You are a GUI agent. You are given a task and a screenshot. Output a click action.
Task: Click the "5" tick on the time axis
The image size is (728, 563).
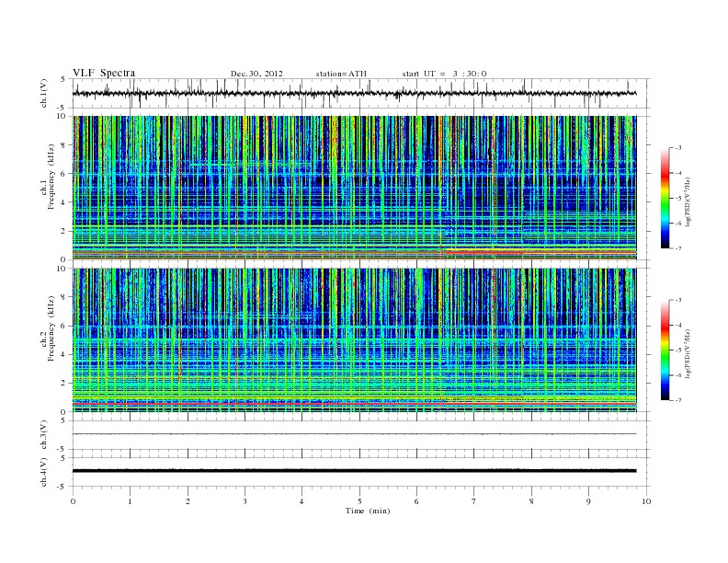pyautogui.click(x=359, y=501)
